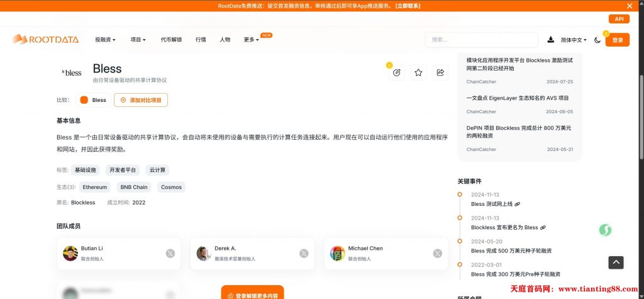
Task: Expand the 投融资 menu
Action: point(105,40)
